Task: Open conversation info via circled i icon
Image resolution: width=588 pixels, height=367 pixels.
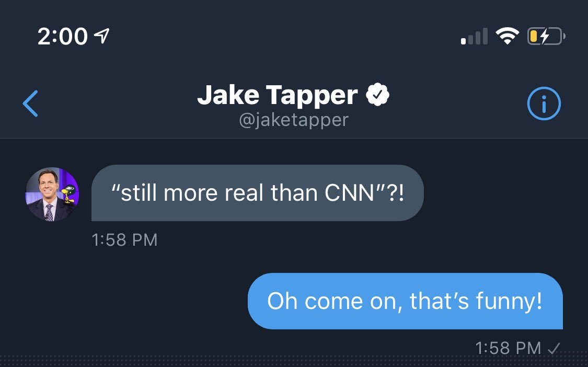Action: pos(544,104)
